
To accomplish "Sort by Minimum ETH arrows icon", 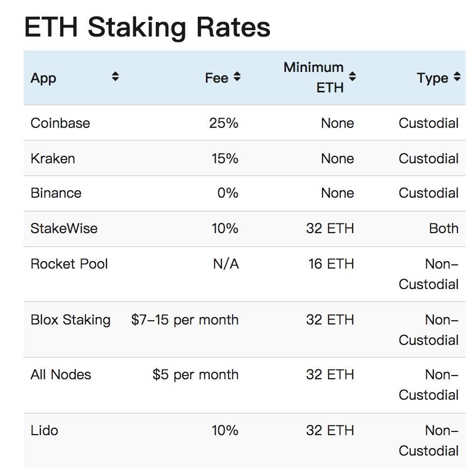I will 352,77.
